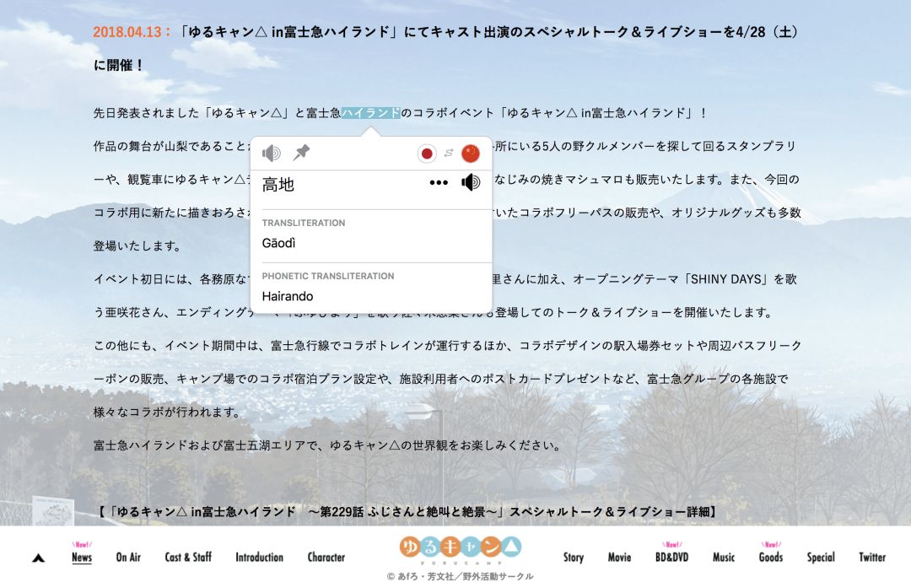Click the translated word 高地

[278, 185]
